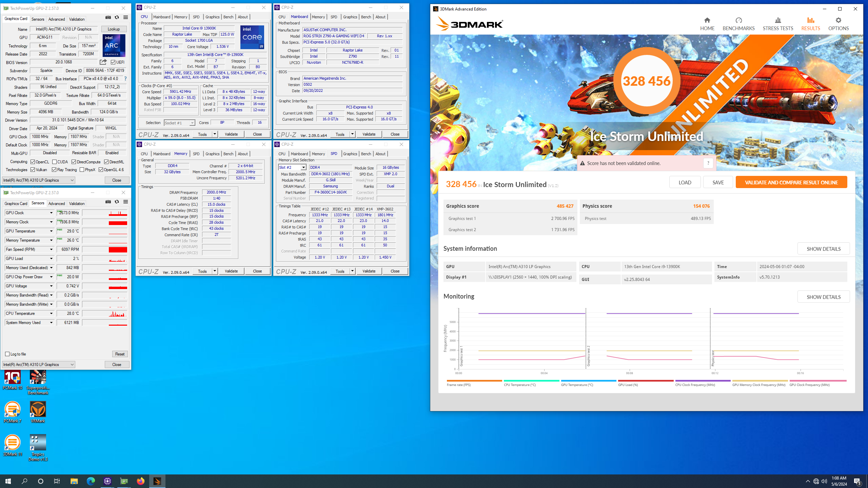
Task: Open 3DMark RESULTS section
Action: 810,24
